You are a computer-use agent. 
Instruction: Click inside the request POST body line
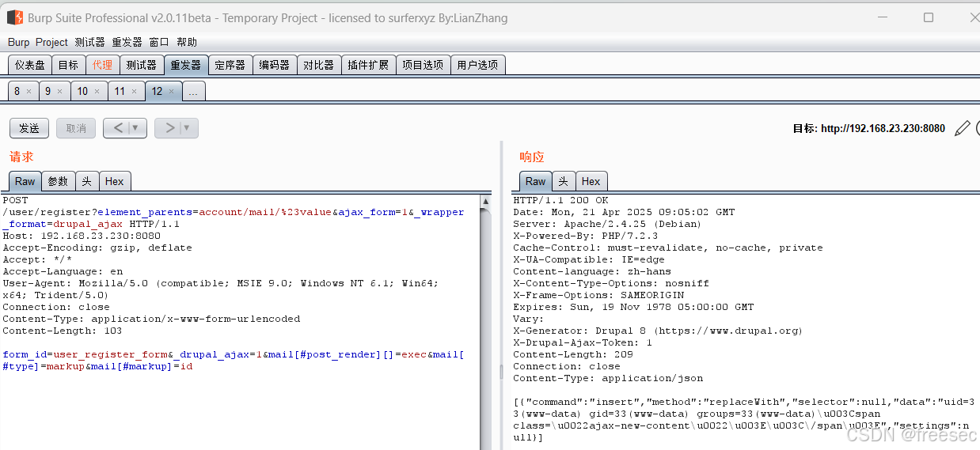(233, 361)
